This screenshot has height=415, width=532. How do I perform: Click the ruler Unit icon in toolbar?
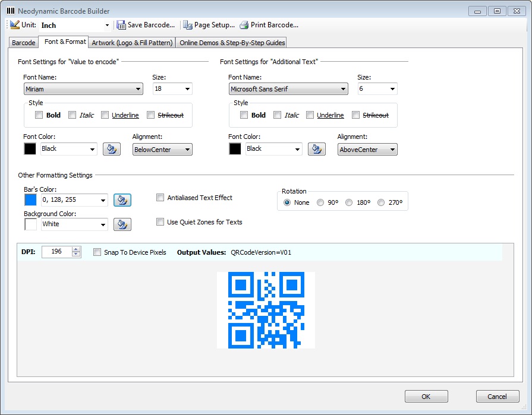pyautogui.click(x=15, y=25)
